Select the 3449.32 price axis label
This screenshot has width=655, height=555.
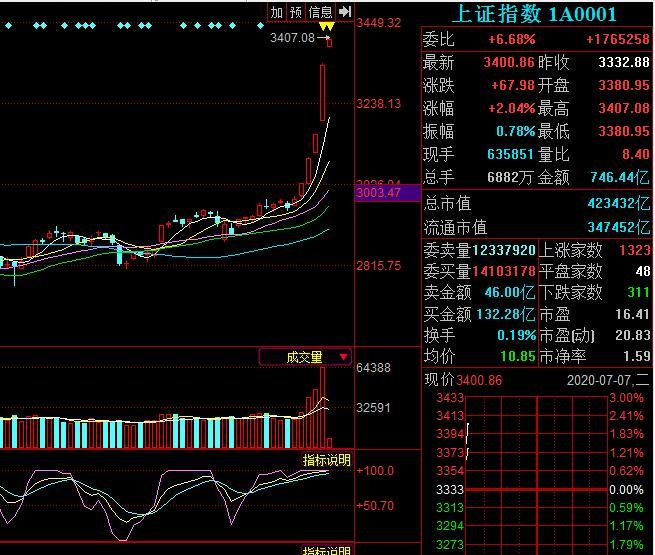click(x=378, y=23)
